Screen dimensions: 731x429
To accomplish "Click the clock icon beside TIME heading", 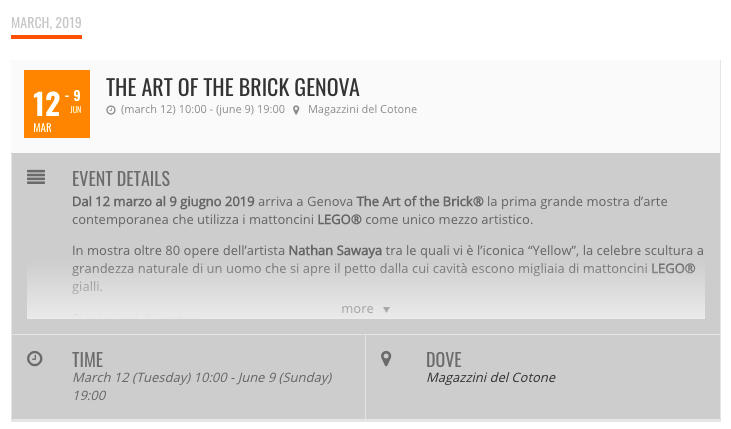I will [x=35, y=358].
